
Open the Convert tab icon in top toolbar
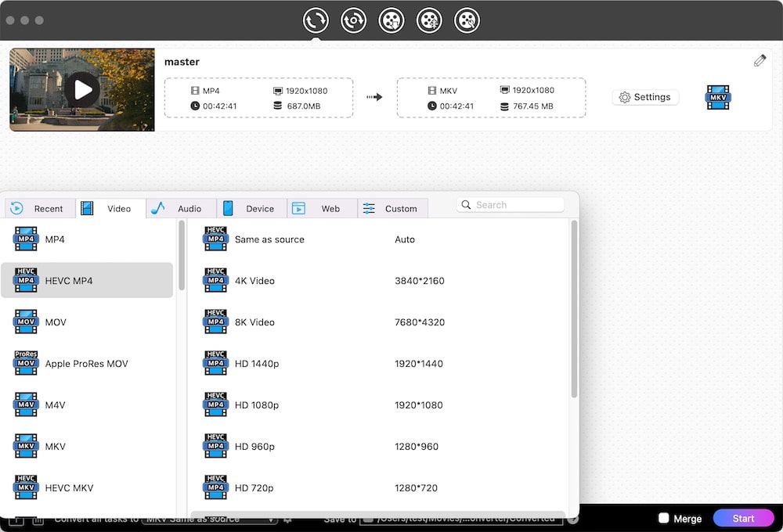point(316,20)
